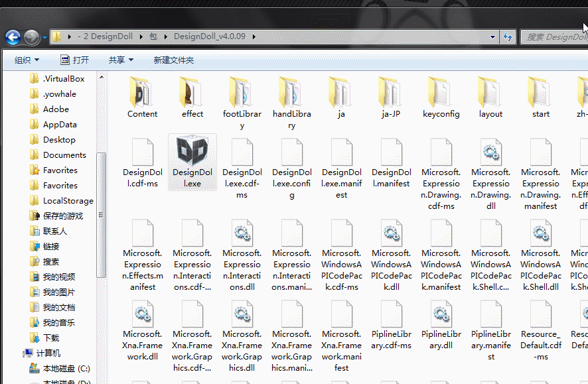588x384 pixels.
Task: Click the 打开 toolbar button
Action: 74,60
